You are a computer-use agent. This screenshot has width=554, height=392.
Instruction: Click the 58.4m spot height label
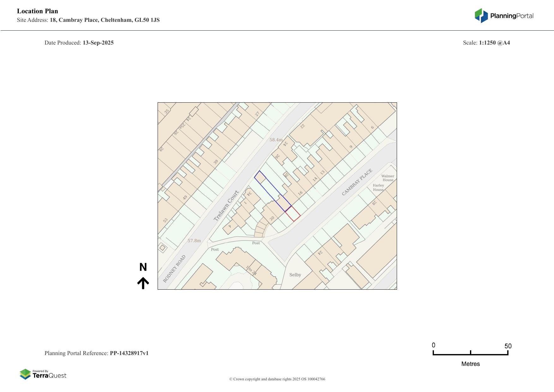[276, 140]
